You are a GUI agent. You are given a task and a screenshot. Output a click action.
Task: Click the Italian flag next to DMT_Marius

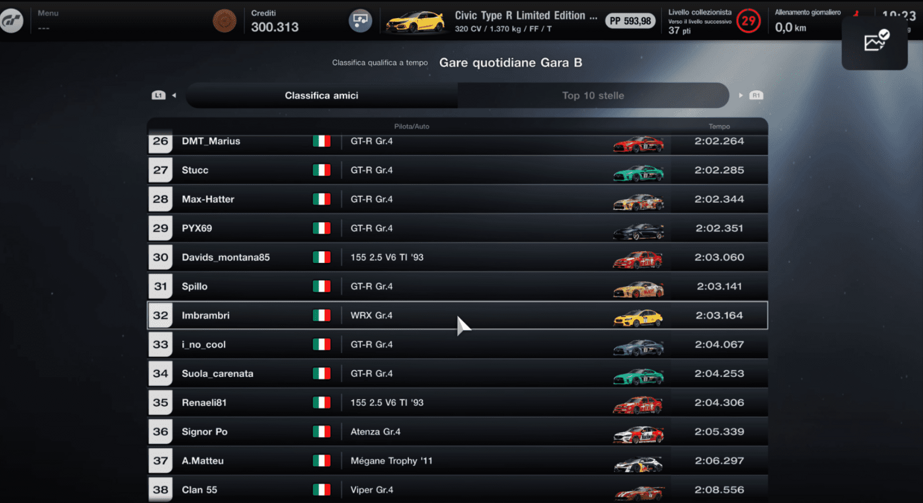click(321, 142)
